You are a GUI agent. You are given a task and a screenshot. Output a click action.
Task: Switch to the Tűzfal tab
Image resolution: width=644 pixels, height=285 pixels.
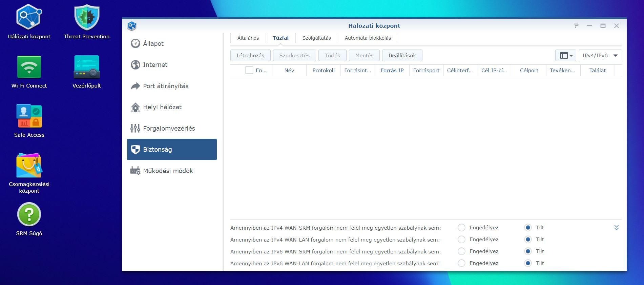(281, 38)
